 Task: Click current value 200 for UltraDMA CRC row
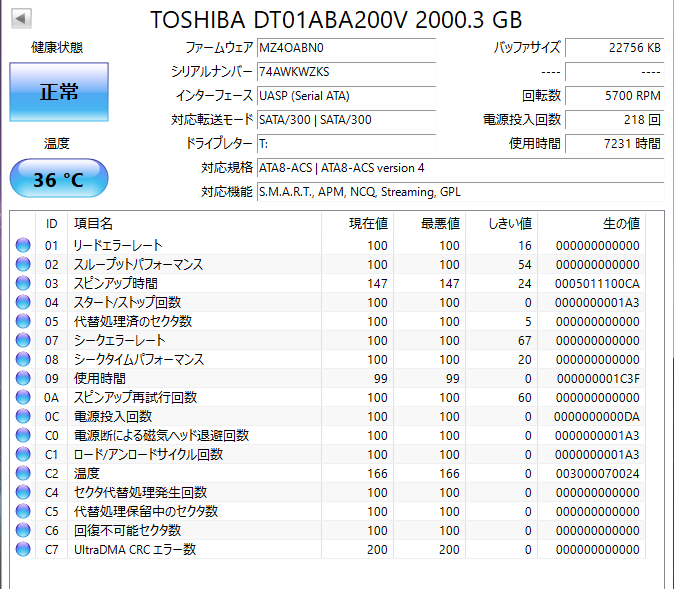click(377, 549)
